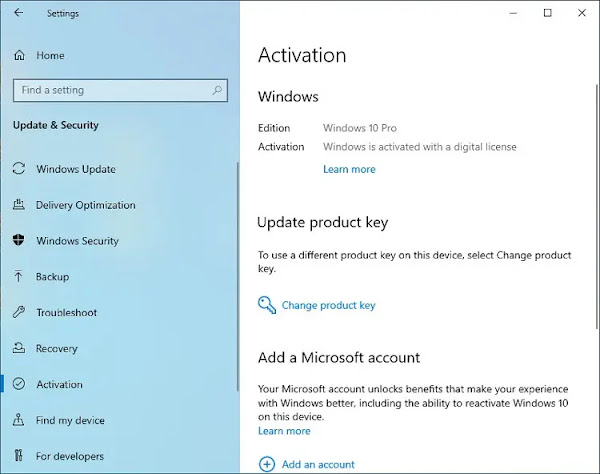The image size is (600, 474).
Task: Click the key icon beside Change product key
Action: point(267,305)
